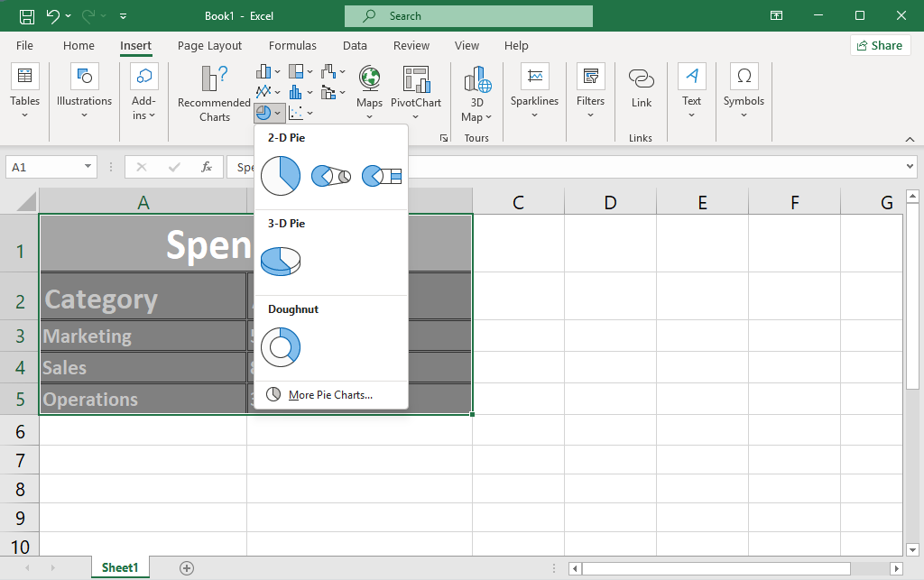Click the Undo arrow icon
The height and width of the screenshot is (580, 924).
click(53, 16)
